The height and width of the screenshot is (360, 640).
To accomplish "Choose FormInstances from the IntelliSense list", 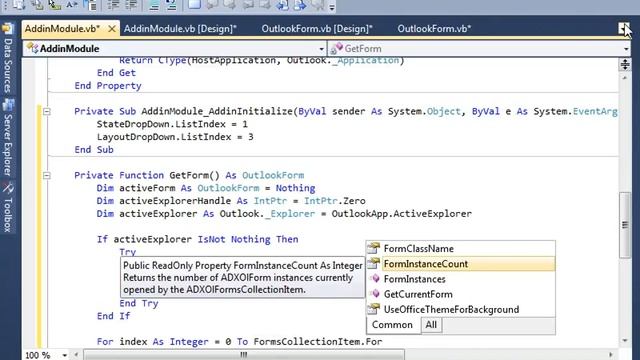I will (461, 279).
